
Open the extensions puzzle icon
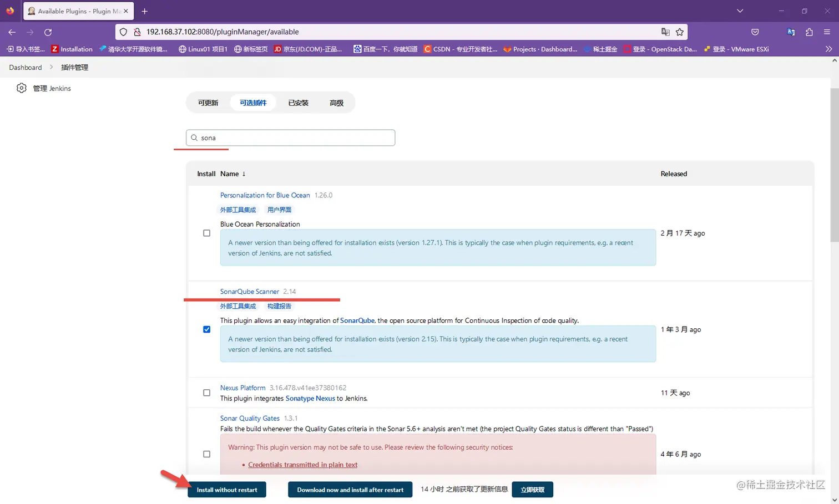click(809, 32)
